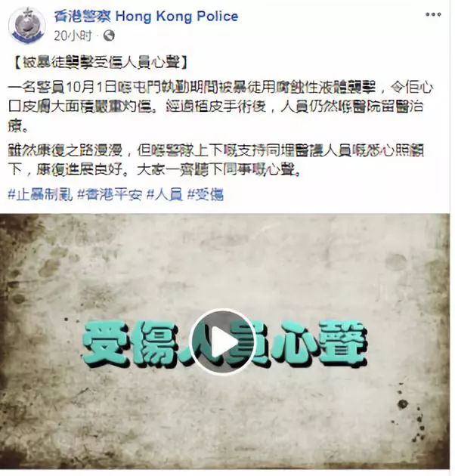Click the 20小时 post timestamp
Screen dimensions: 455x476
point(73,36)
